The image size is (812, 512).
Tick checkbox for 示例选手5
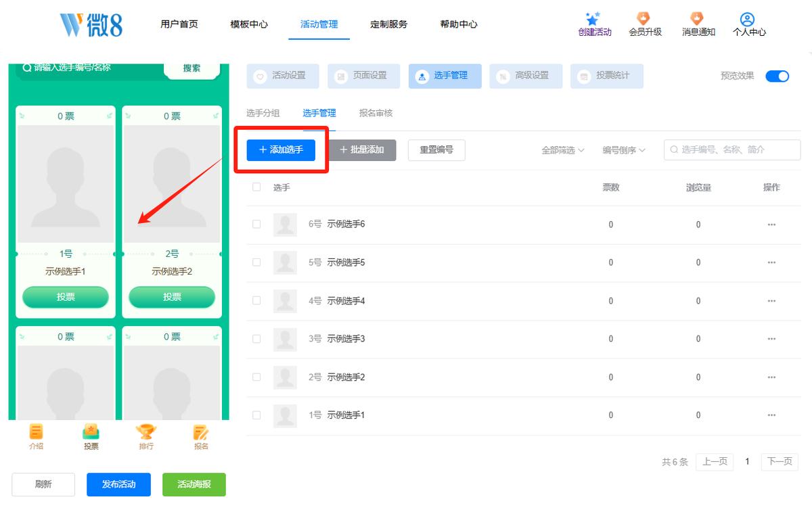tap(256, 262)
